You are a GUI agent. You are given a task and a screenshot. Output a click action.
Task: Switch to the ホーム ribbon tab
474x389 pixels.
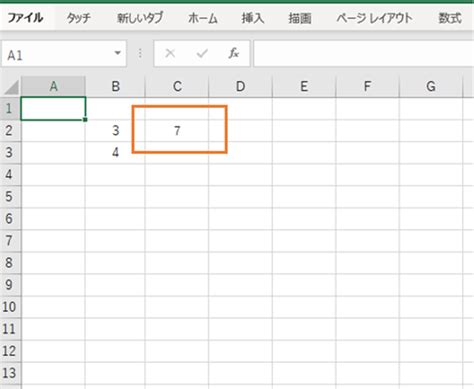(202, 18)
